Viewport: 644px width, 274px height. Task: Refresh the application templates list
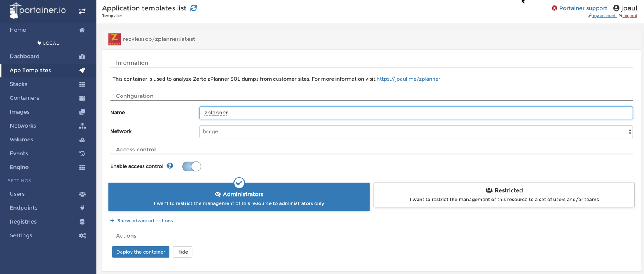tap(194, 8)
